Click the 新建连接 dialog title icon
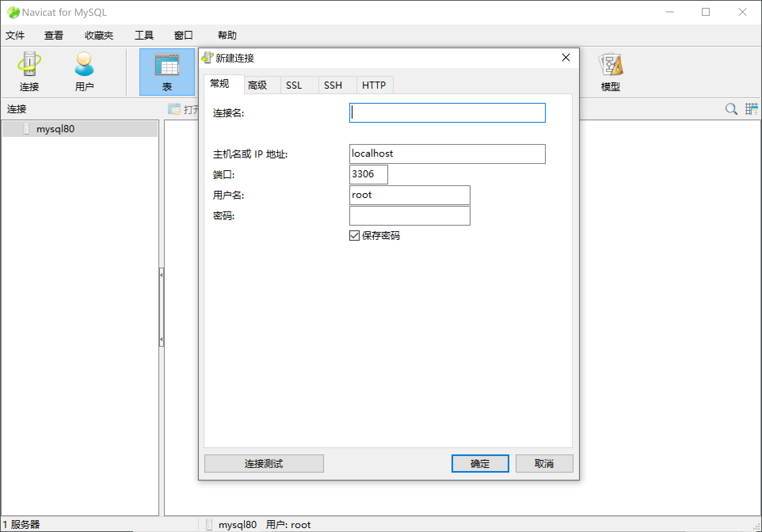The image size is (762, 532). (207, 58)
